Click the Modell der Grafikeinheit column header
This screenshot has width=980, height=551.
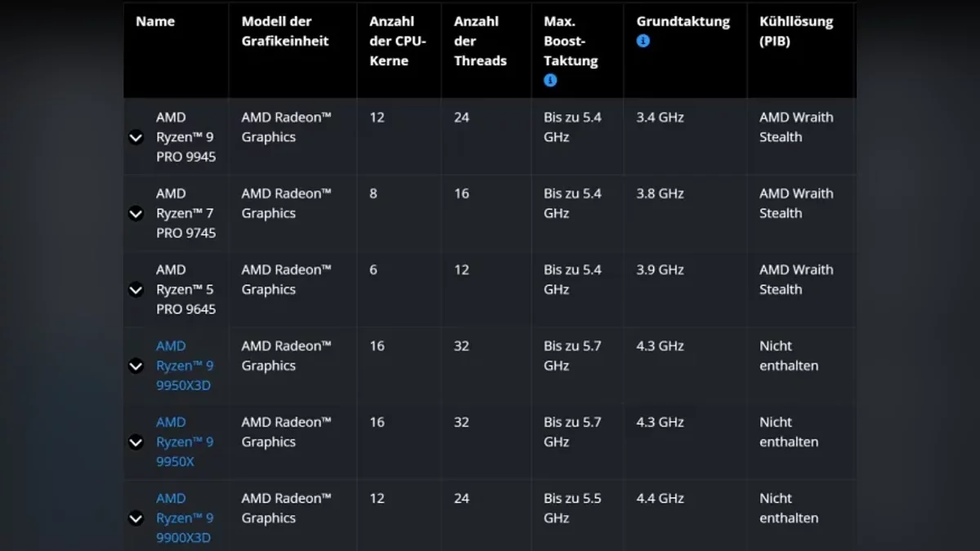pyautogui.click(x=285, y=31)
